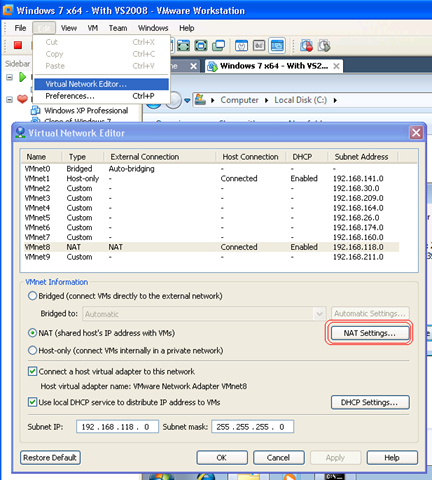The height and width of the screenshot is (480, 432).
Task: Click the Computer icon in Explorer address bar
Action: point(200,100)
